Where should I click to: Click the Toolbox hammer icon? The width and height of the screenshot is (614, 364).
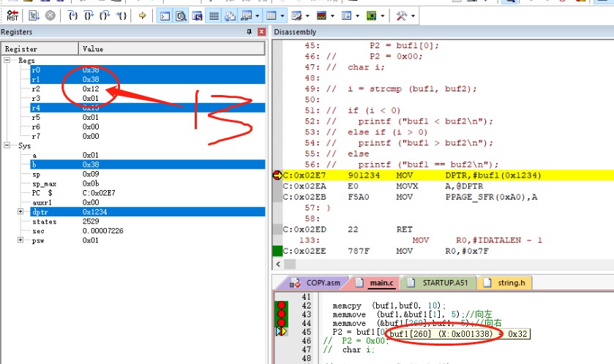tap(401, 16)
